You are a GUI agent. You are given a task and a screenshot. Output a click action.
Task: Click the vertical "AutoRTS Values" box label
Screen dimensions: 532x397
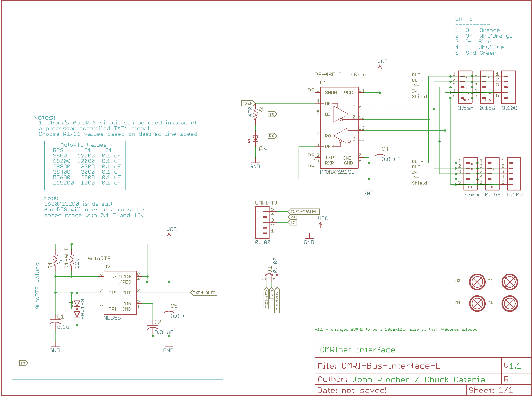click(37, 286)
